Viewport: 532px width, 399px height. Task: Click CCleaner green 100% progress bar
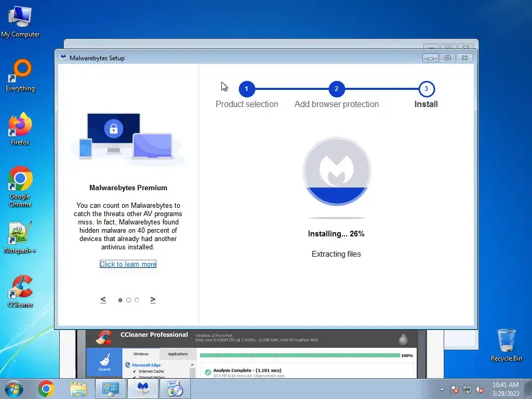pyautogui.click(x=300, y=355)
